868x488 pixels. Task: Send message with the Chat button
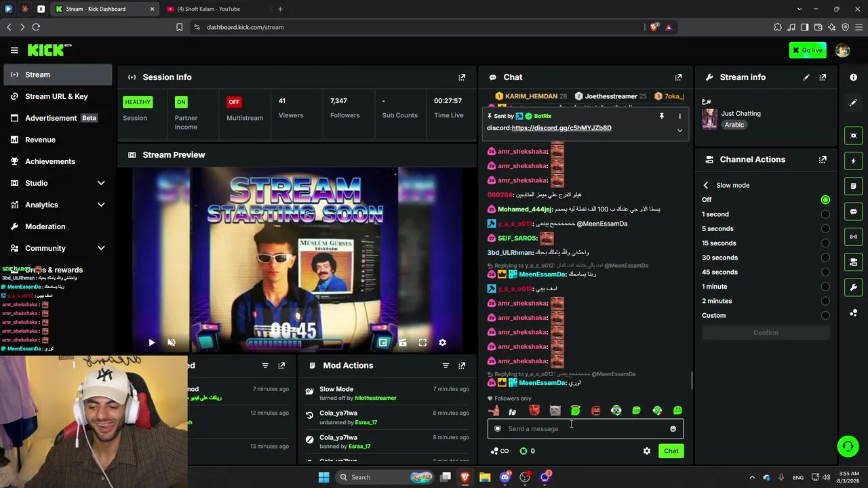coord(671,451)
